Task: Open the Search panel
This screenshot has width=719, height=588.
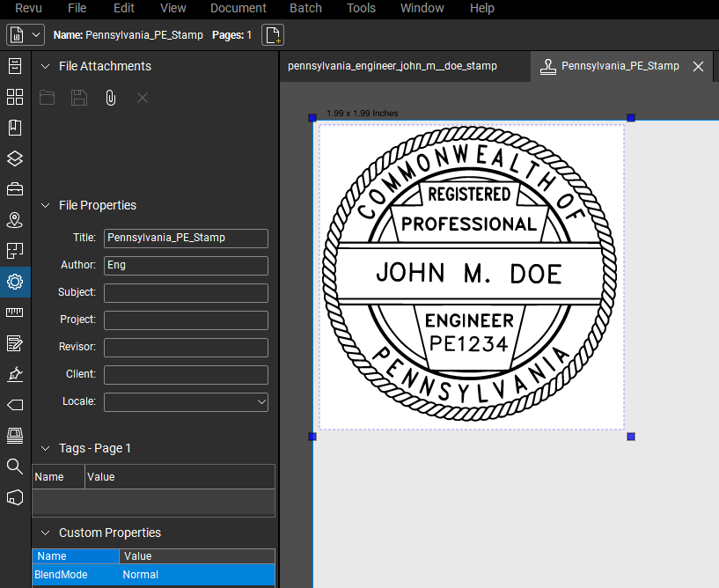Action: 14,467
